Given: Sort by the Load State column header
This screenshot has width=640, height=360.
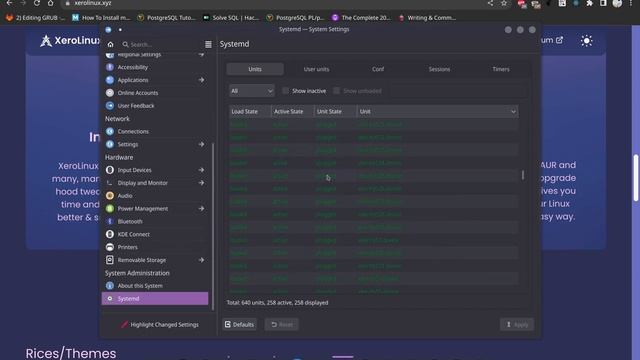Looking at the screenshot, I should tap(250, 111).
